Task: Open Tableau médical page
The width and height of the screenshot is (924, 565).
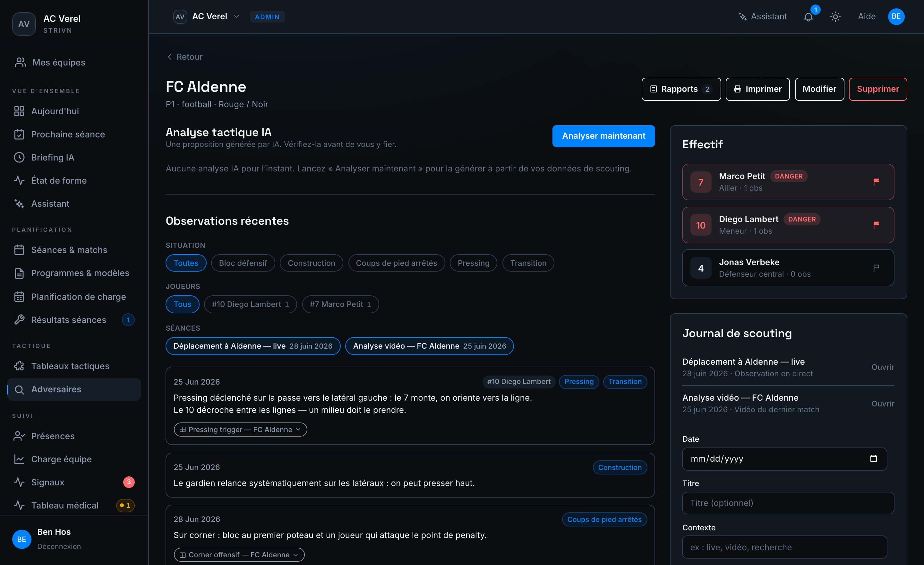Action: click(74, 505)
